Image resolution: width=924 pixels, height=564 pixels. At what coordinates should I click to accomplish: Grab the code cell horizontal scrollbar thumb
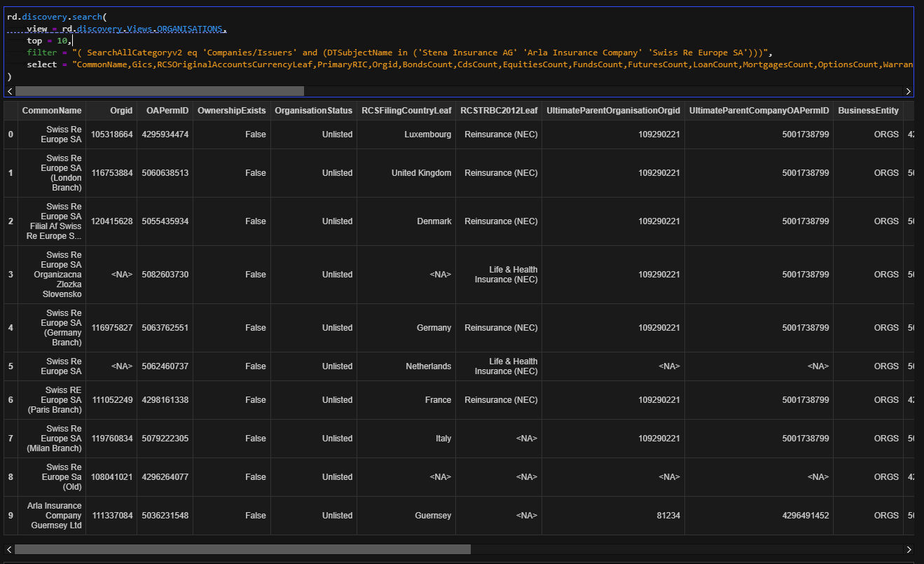159,91
